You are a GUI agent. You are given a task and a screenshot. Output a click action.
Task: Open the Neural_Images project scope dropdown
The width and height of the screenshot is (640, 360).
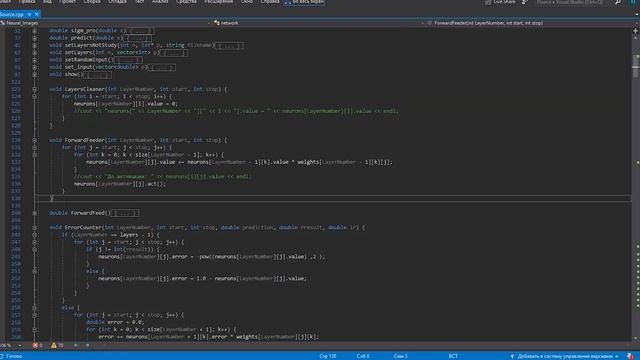tap(106, 23)
